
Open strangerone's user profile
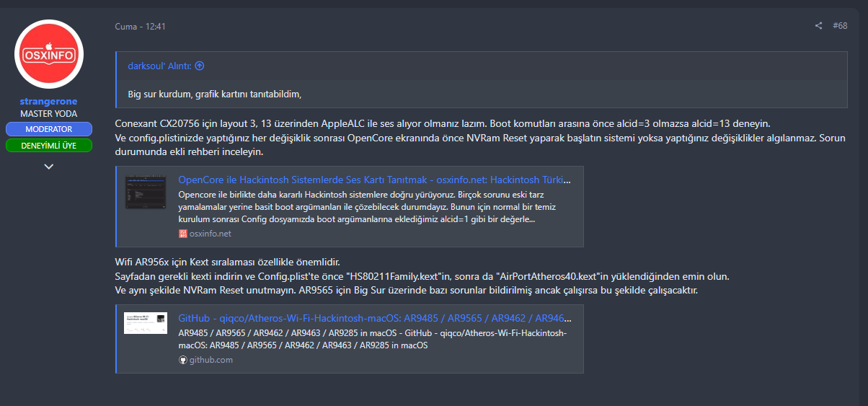click(x=49, y=102)
